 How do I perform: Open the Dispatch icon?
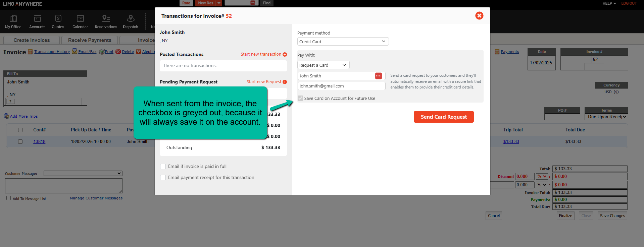click(x=131, y=19)
